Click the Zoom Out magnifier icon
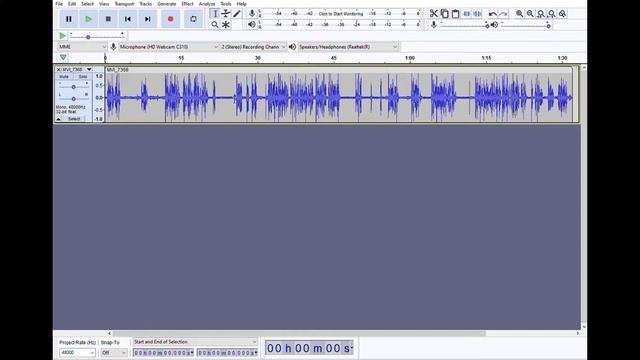The width and height of the screenshot is (640, 360). pos(530,14)
